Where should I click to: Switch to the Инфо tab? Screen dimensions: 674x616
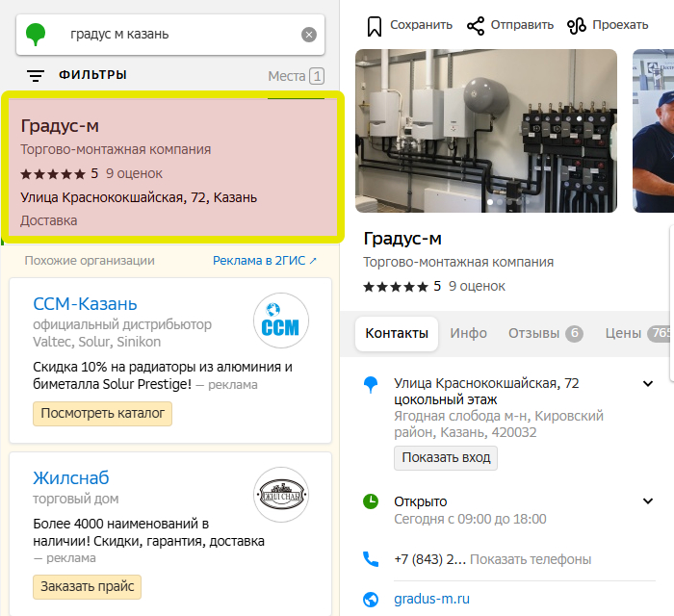coord(469,333)
